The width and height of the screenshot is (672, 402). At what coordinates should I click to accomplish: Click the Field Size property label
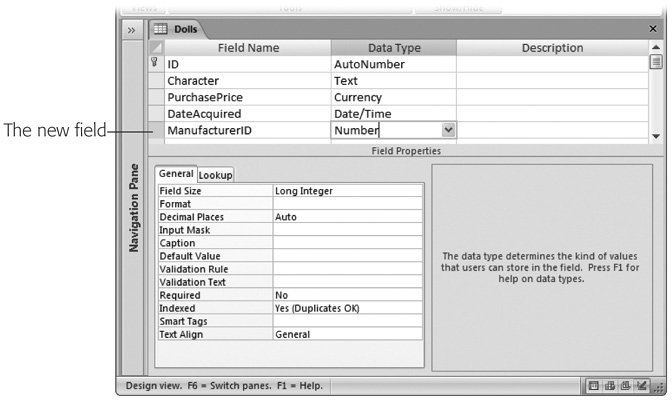(216, 191)
